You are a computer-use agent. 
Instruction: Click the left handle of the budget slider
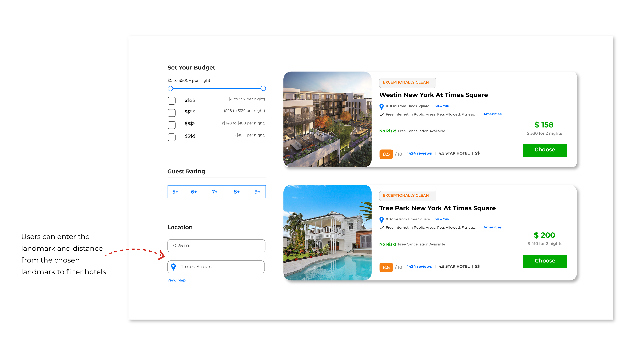point(170,88)
